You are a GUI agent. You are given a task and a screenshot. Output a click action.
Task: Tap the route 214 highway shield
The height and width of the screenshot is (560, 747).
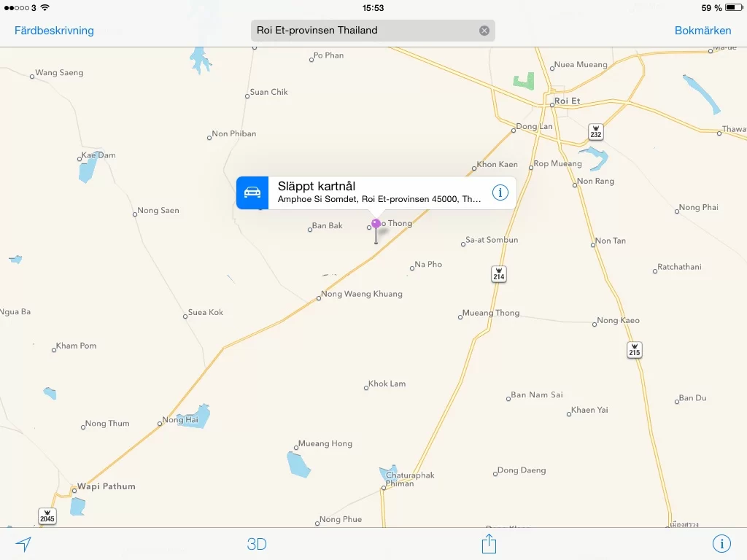click(x=499, y=273)
